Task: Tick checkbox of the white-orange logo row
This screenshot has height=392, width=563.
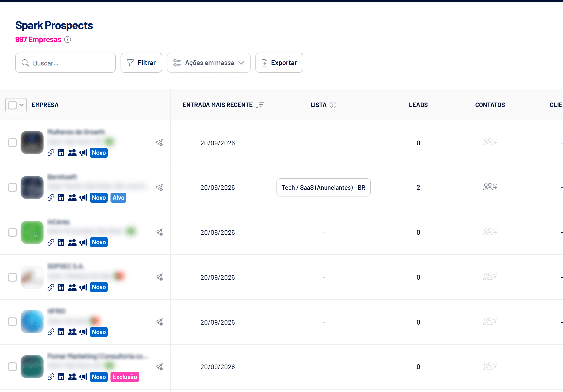Action: [12, 277]
